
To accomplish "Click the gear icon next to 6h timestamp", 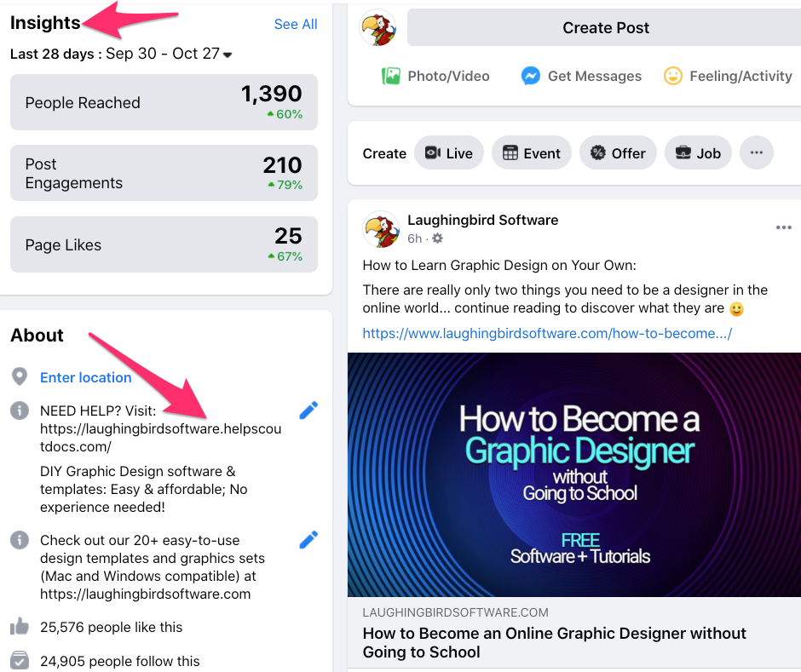I will pyautogui.click(x=438, y=238).
